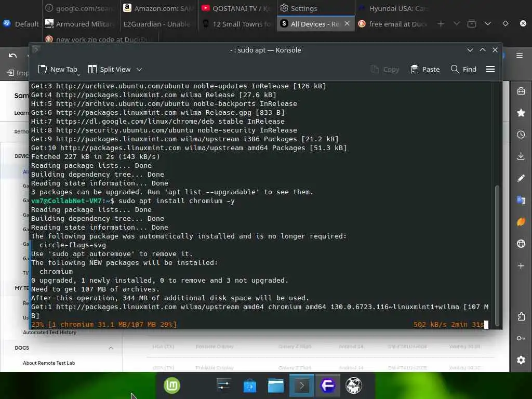Open the Konsole hamburger menu
532x399 pixels.
(x=490, y=69)
